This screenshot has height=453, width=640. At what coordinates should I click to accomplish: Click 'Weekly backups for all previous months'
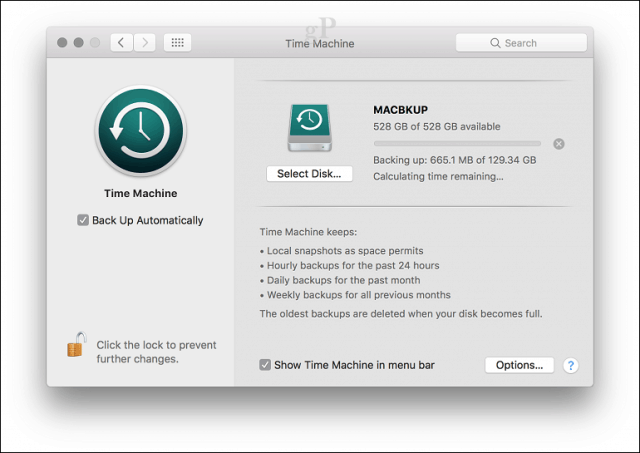click(359, 295)
